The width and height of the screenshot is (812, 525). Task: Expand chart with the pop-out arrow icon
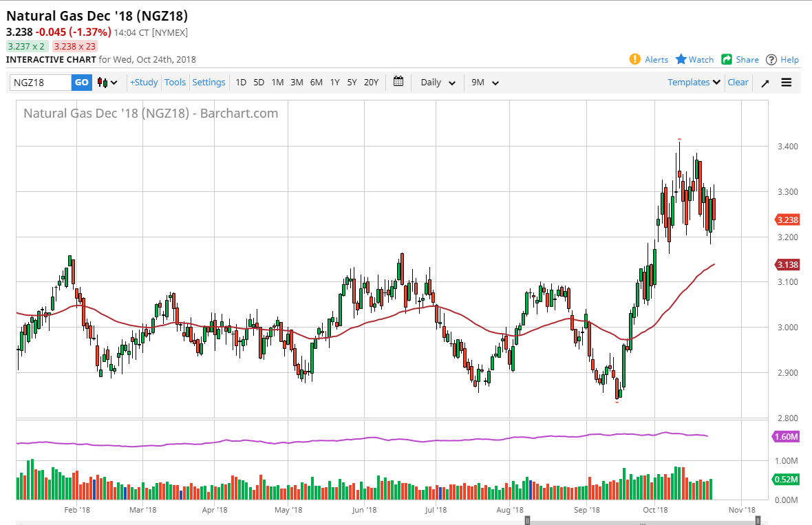pos(765,83)
